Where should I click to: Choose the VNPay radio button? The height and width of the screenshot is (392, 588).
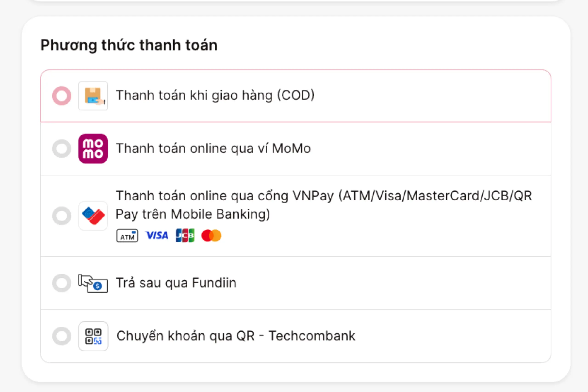pyautogui.click(x=62, y=215)
